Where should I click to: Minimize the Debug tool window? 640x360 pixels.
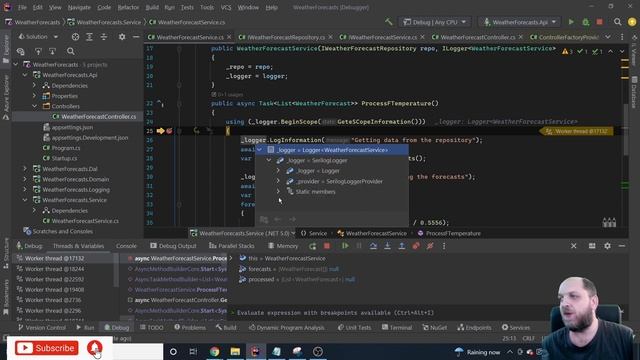pyautogui.click(x=622, y=246)
